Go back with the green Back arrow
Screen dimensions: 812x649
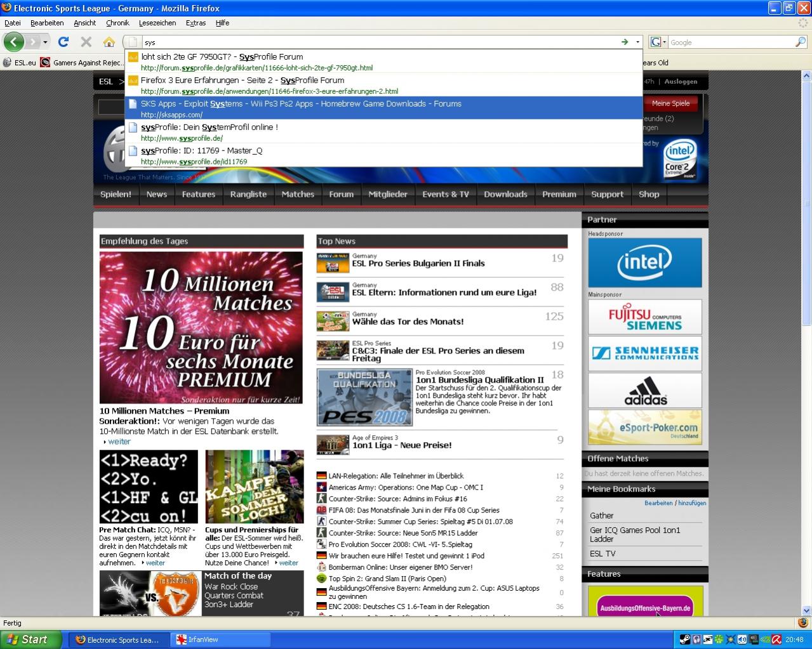pyautogui.click(x=13, y=43)
